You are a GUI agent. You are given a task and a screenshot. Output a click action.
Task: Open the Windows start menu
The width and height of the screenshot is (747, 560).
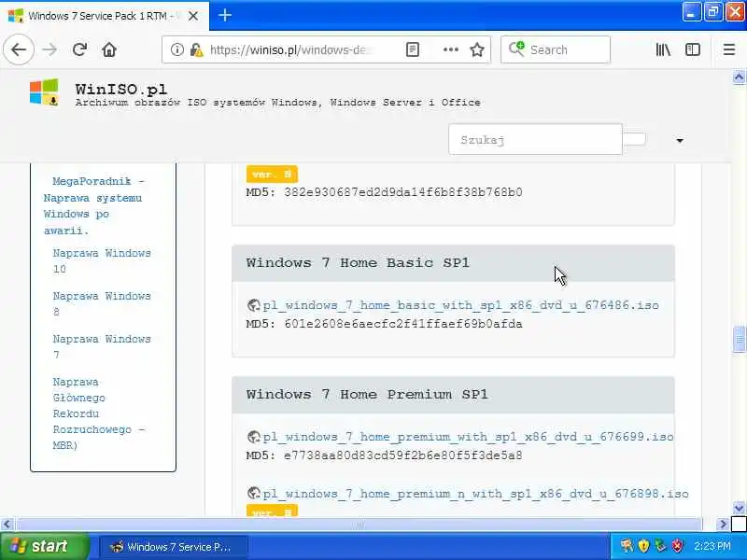pos(44,546)
